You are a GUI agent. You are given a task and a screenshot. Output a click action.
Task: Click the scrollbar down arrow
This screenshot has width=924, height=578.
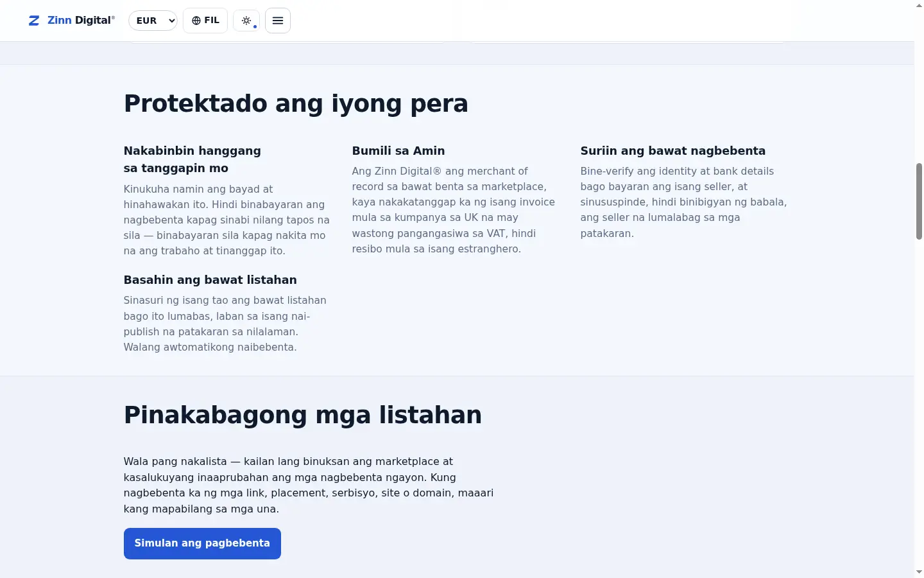click(x=919, y=572)
